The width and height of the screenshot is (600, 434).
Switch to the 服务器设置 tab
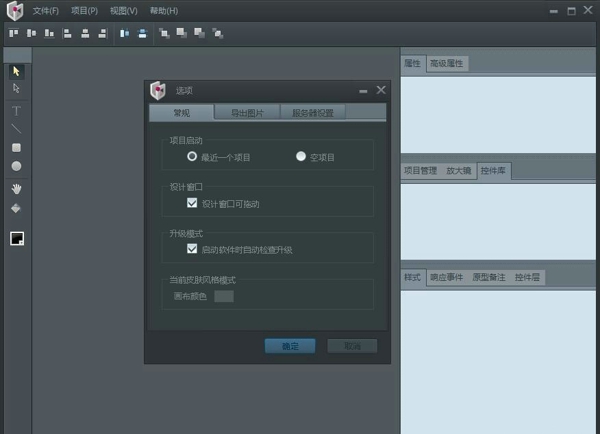[x=312, y=113]
